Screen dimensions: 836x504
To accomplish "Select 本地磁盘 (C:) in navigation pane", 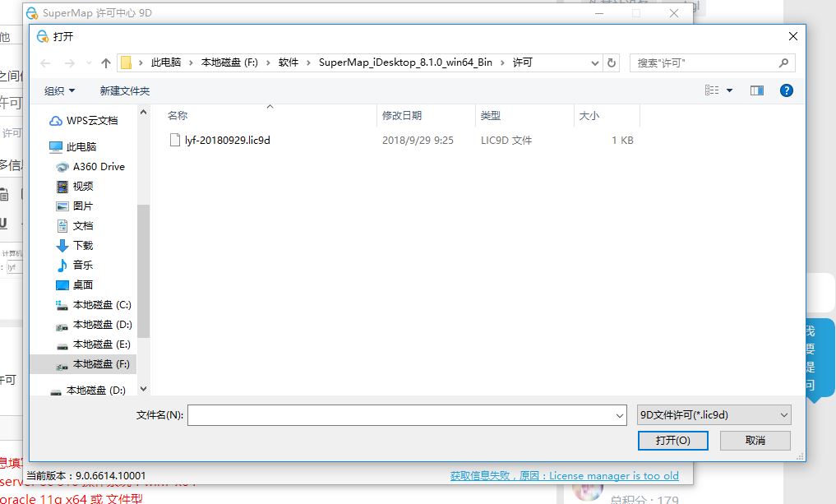I will coord(102,304).
